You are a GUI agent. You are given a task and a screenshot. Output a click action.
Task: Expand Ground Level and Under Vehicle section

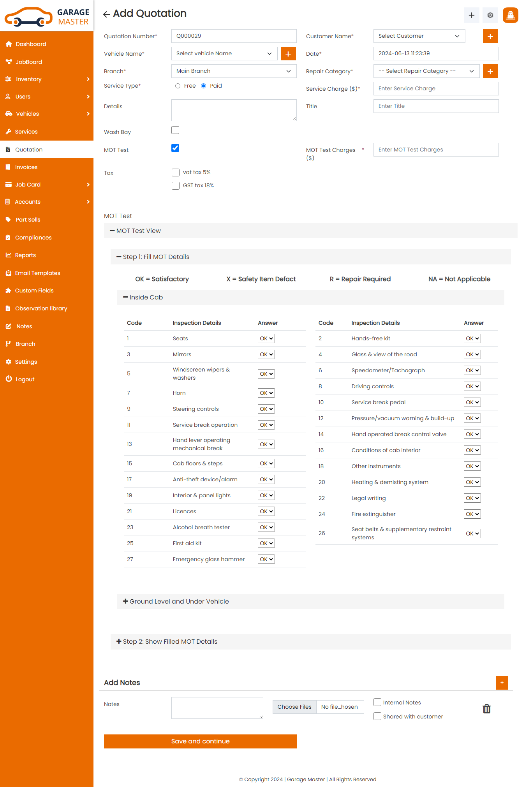click(179, 601)
